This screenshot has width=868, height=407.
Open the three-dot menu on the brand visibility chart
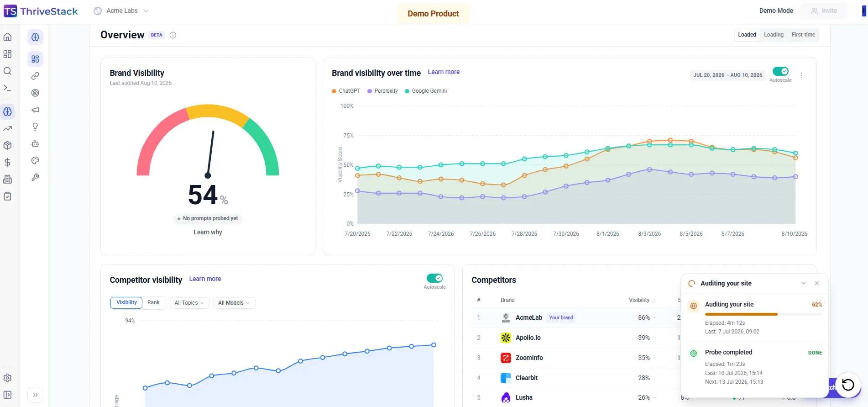click(801, 75)
